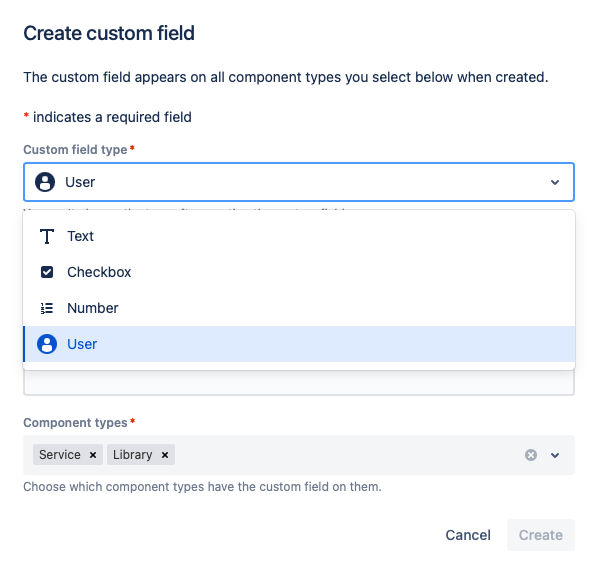Select the Text option
This screenshot has width=598, height=576.
click(299, 237)
